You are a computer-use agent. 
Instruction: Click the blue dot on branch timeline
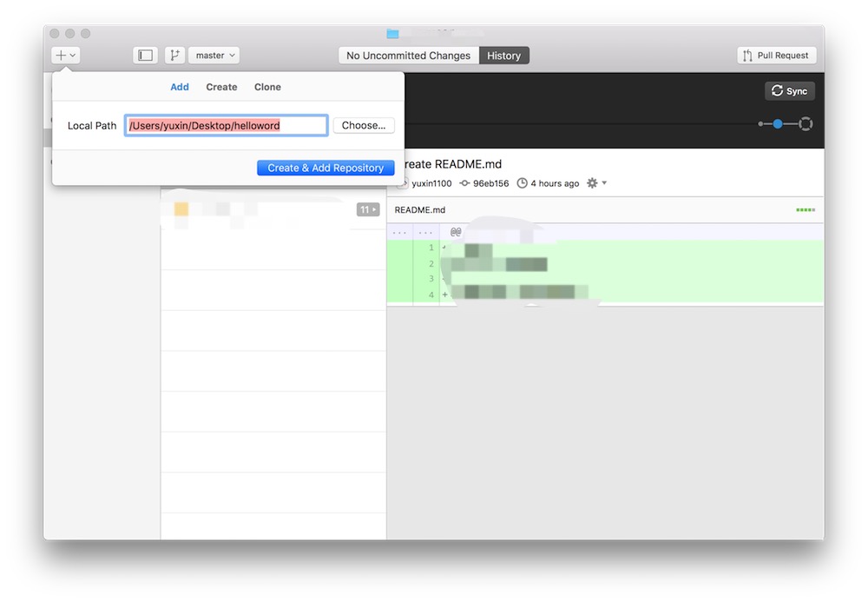tap(778, 123)
